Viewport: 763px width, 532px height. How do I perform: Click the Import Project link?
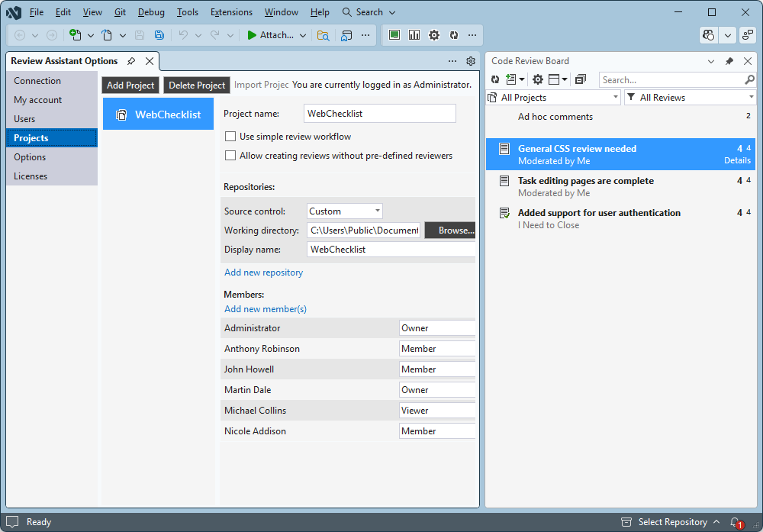(x=261, y=85)
